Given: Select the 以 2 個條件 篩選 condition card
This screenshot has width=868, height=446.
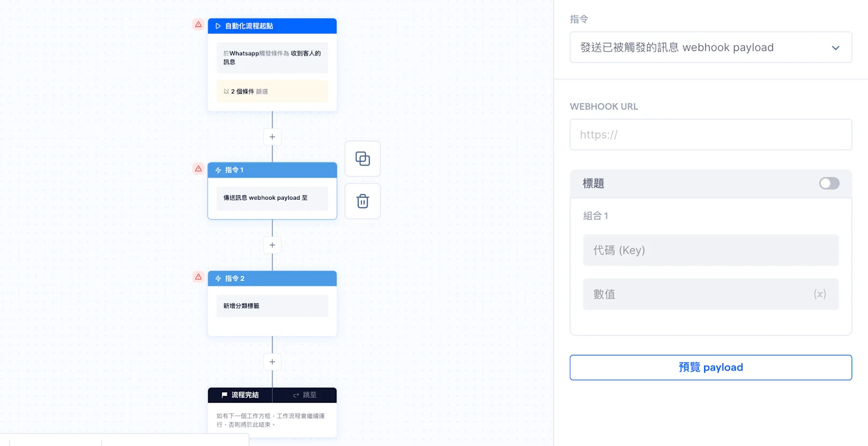Looking at the screenshot, I should pyautogui.click(x=272, y=91).
